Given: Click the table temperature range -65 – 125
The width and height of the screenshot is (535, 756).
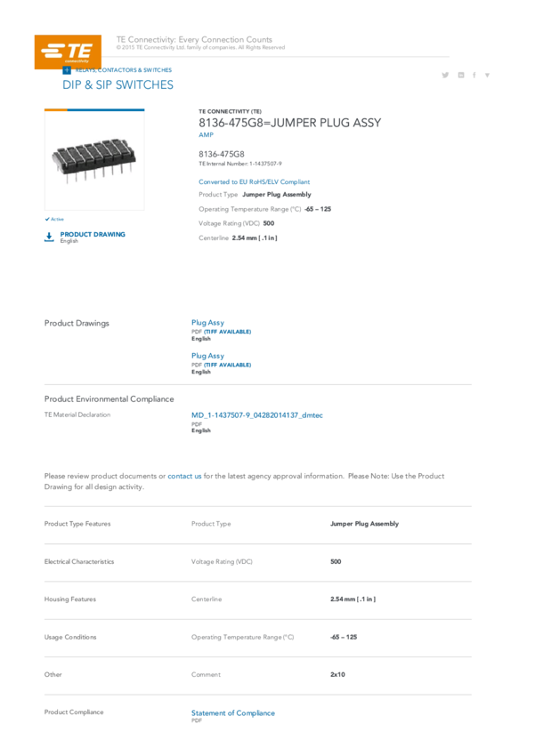Looking at the screenshot, I should click(x=344, y=637).
